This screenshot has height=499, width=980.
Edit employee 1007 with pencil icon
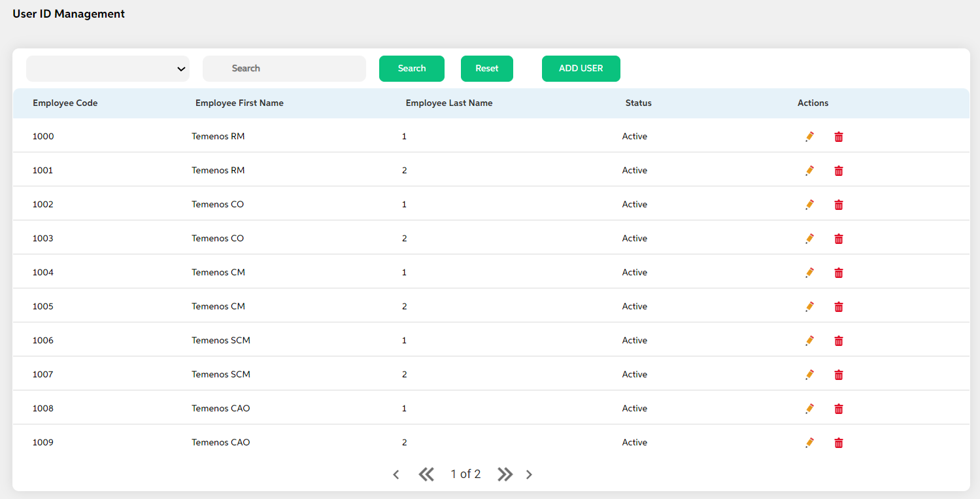click(809, 374)
